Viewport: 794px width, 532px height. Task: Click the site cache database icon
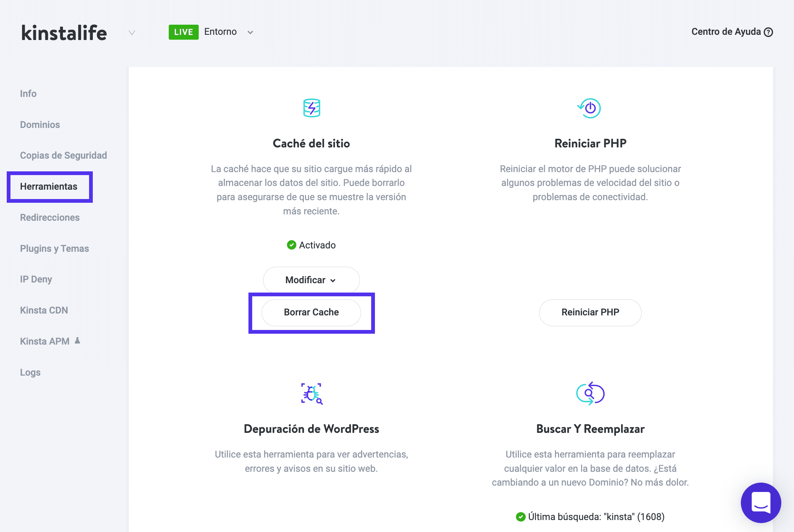pos(311,108)
